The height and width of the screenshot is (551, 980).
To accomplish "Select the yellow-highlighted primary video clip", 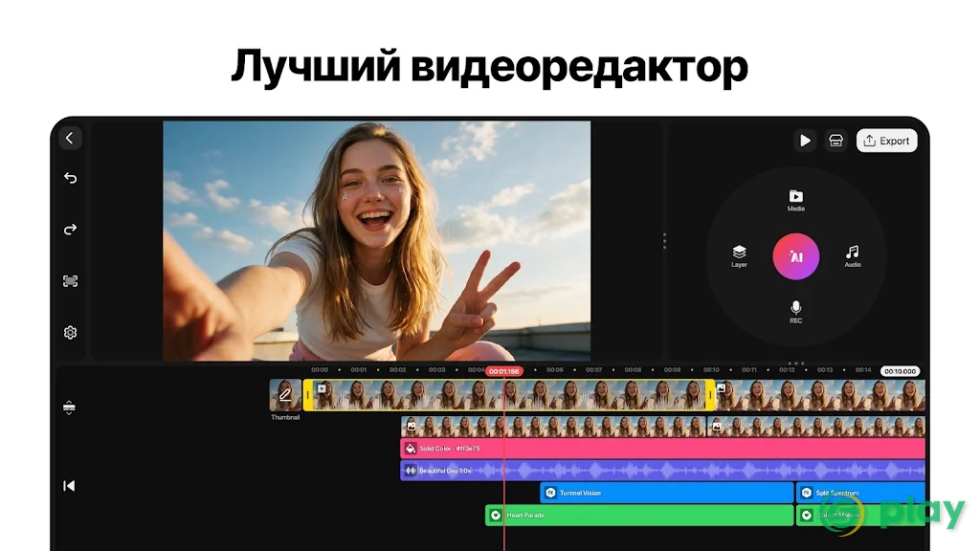I will pos(509,395).
